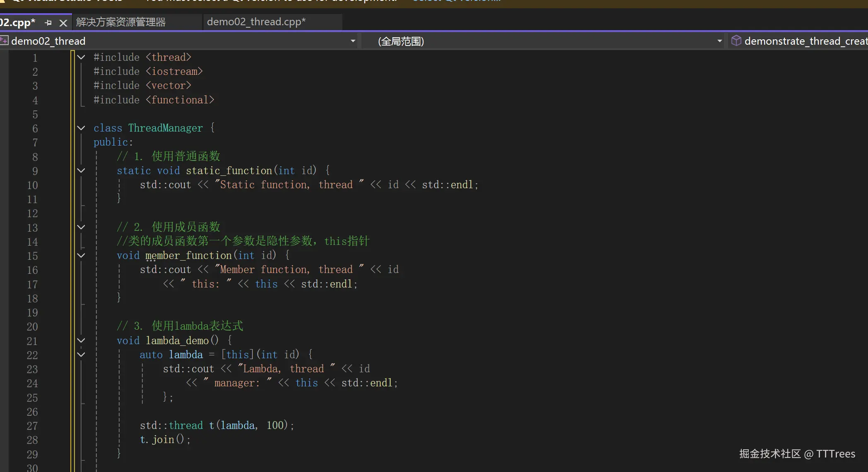The width and height of the screenshot is (868, 472).
Task: Collapse the lambda expression at line 22
Action: point(82,355)
